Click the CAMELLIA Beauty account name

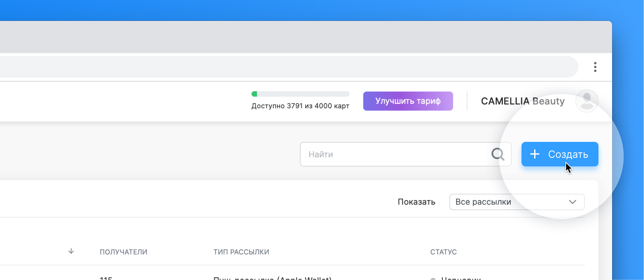(x=523, y=101)
